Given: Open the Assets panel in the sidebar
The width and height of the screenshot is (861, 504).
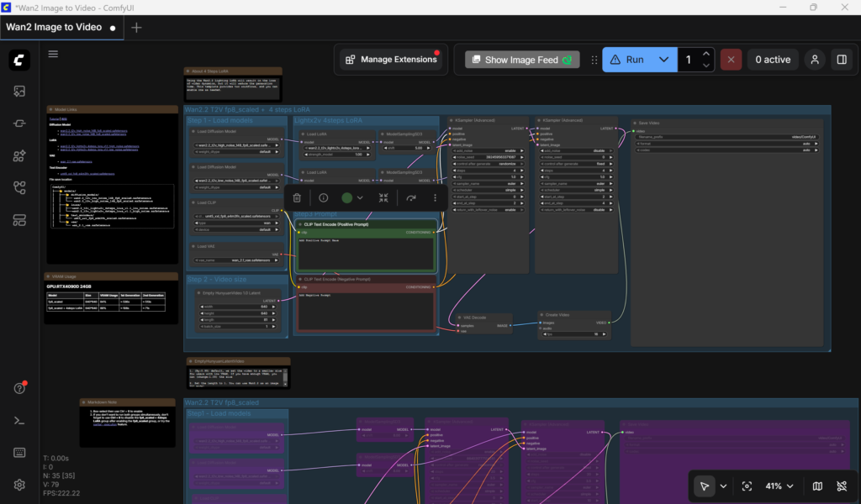Looking at the screenshot, I should pyautogui.click(x=19, y=91).
